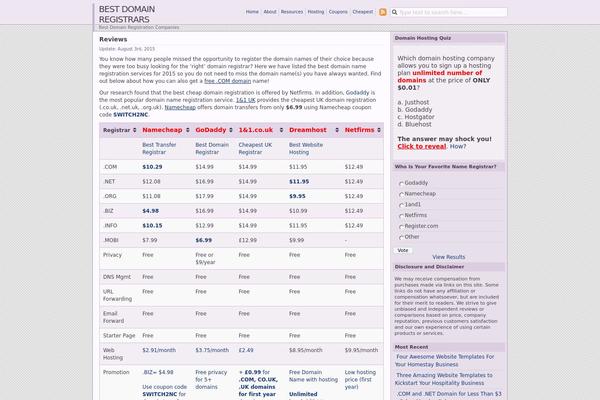
Task: Click Namecheap .INFO price $10.15
Action: tap(152, 226)
